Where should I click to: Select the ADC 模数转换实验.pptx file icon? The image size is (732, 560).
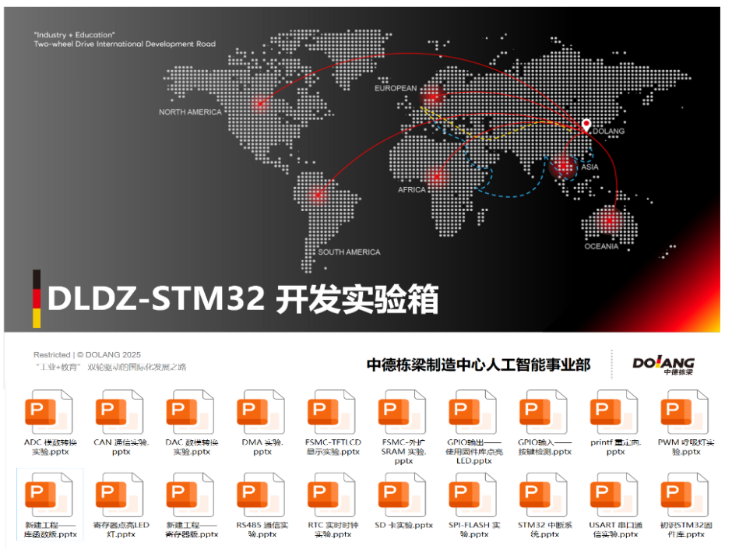(48, 413)
